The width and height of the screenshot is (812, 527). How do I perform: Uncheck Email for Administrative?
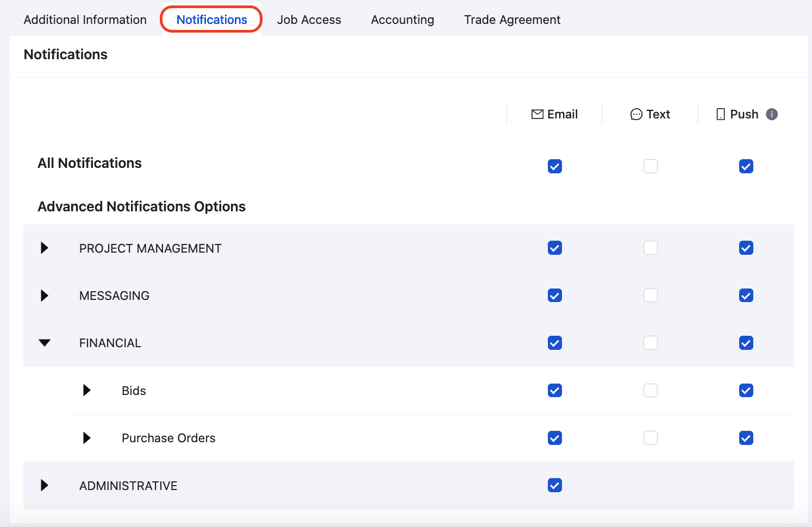click(555, 485)
